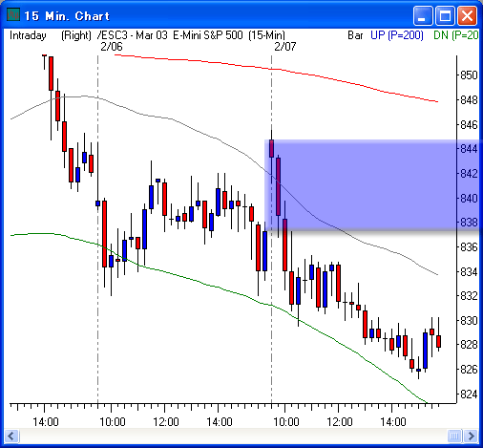Click the chart window icon in title bar
This screenshot has width=483, height=448.
[x=13, y=15]
